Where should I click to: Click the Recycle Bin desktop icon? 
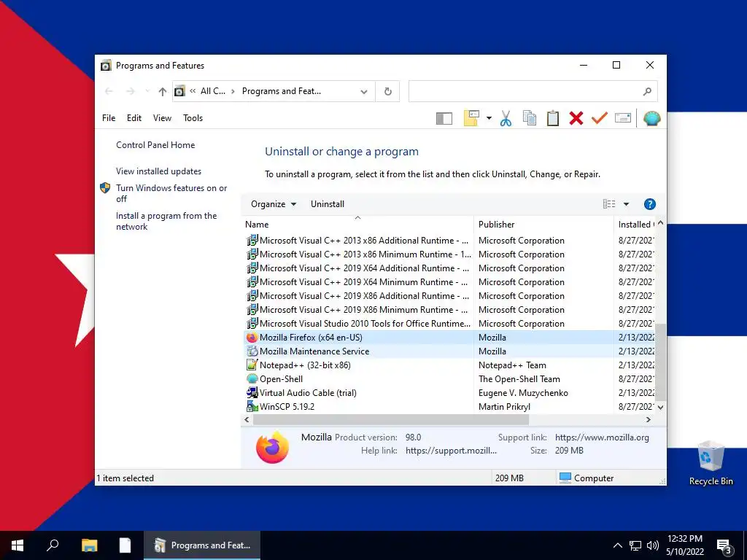pyautogui.click(x=711, y=463)
